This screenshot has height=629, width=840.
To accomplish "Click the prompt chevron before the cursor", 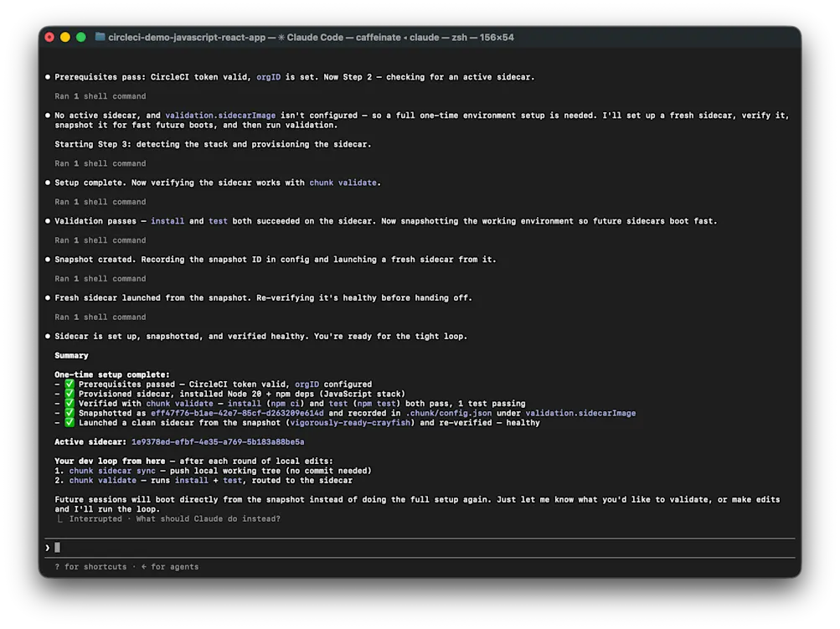I will pos(48,548).
